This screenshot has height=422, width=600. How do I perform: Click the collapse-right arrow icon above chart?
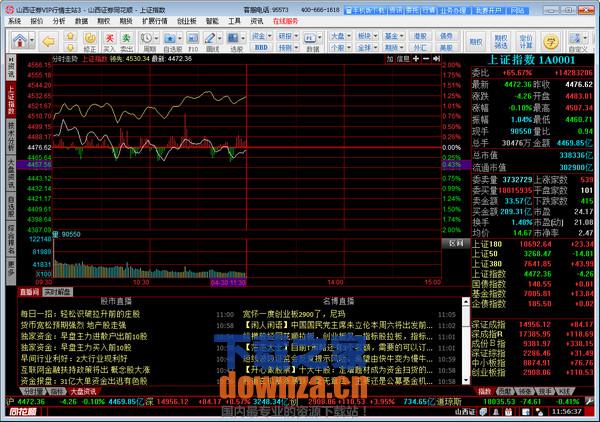(436, 59)
